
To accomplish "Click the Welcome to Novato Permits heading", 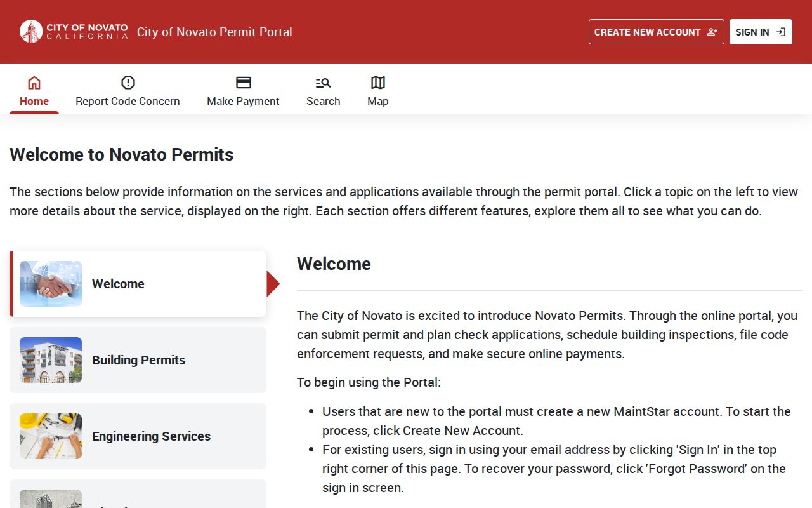I will [x=122, y=154].
